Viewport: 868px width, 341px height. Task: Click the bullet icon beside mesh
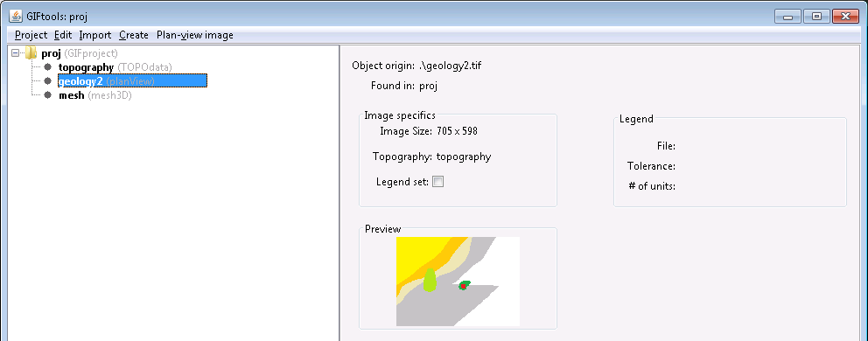coord(47,95)
